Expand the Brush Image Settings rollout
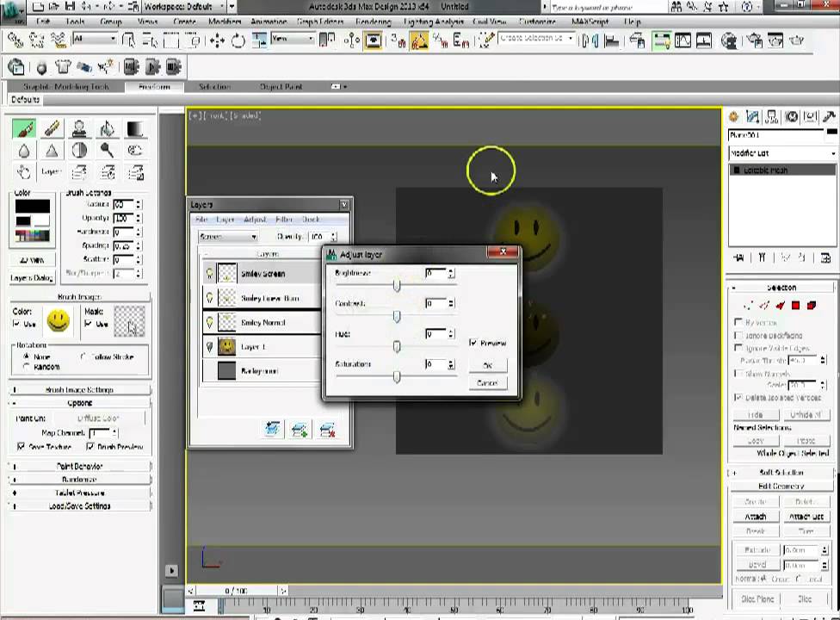This screenshot has height=620, width=840. click(80, 389)
